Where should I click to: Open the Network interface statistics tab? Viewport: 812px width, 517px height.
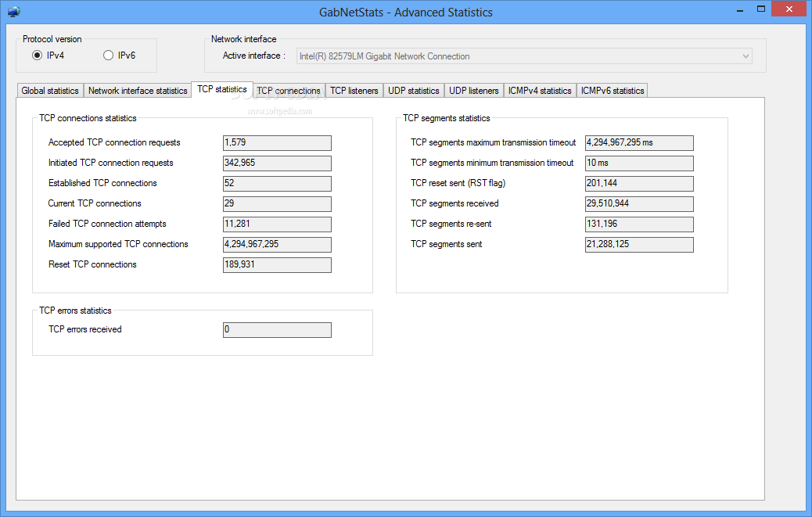pyautogui.click(x=137, y=91)
